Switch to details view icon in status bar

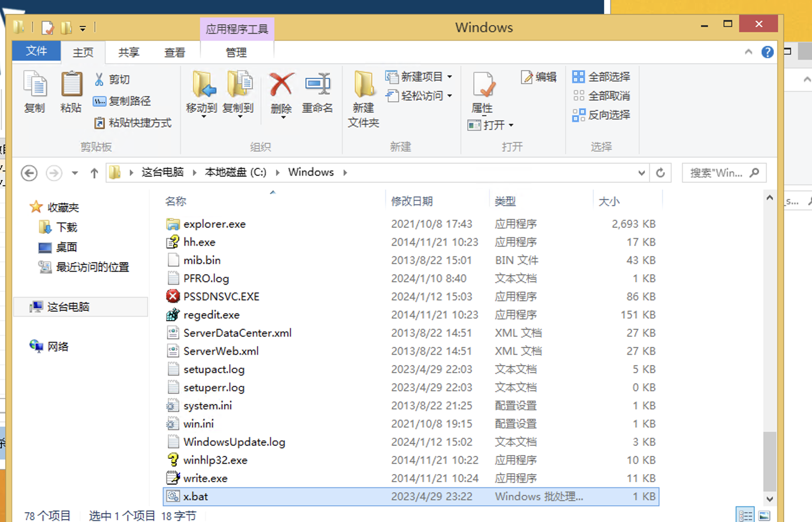[745, 515]
